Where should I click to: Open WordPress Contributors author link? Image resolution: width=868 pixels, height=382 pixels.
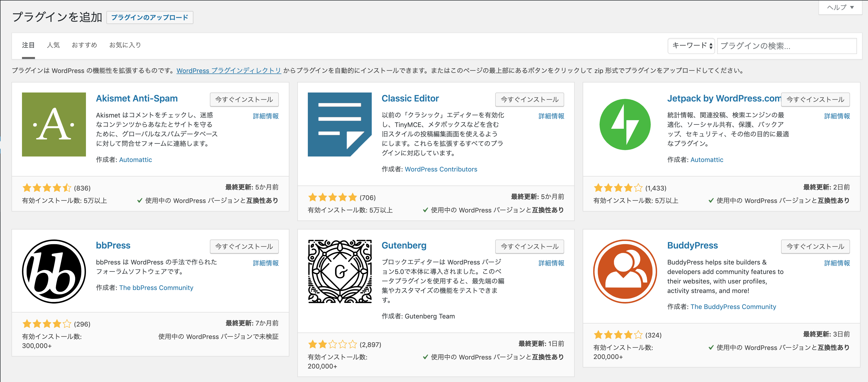[441, 169]
